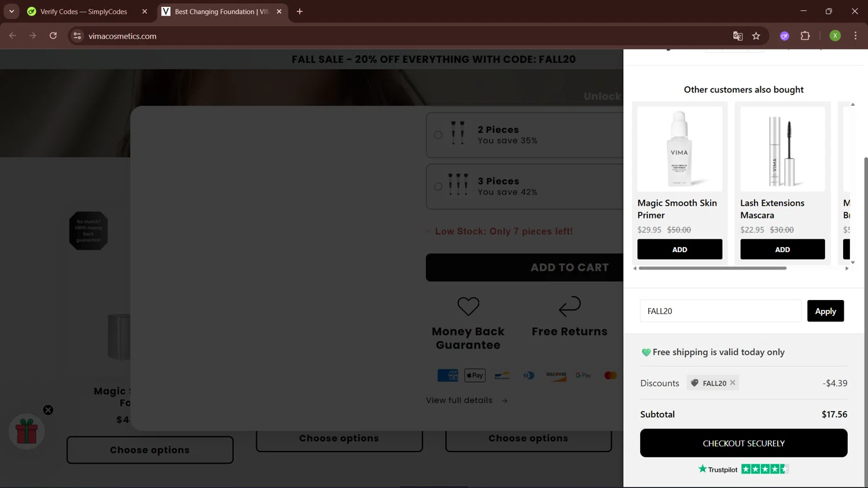Viewport: 868px width, 488px height.
Task: Click the Discover payment icon
Action: coord(556,375)
